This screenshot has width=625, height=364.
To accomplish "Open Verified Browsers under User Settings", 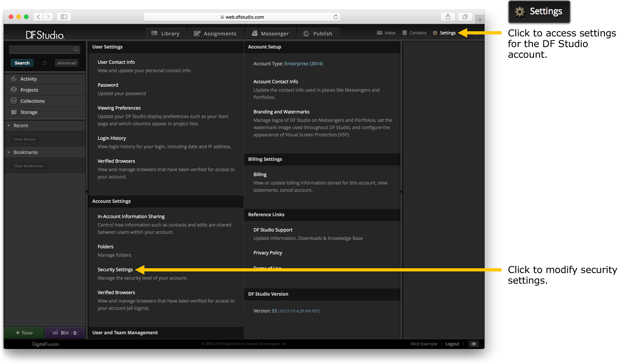I will coord(116,161).
